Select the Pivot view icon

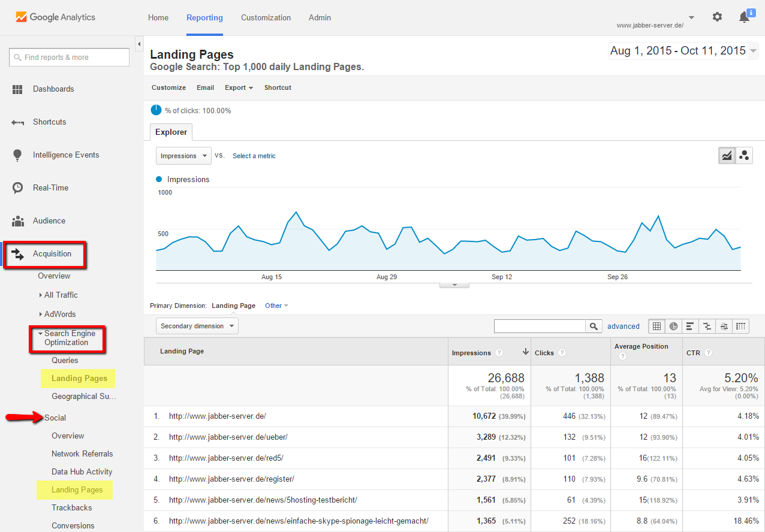(741, 326)
